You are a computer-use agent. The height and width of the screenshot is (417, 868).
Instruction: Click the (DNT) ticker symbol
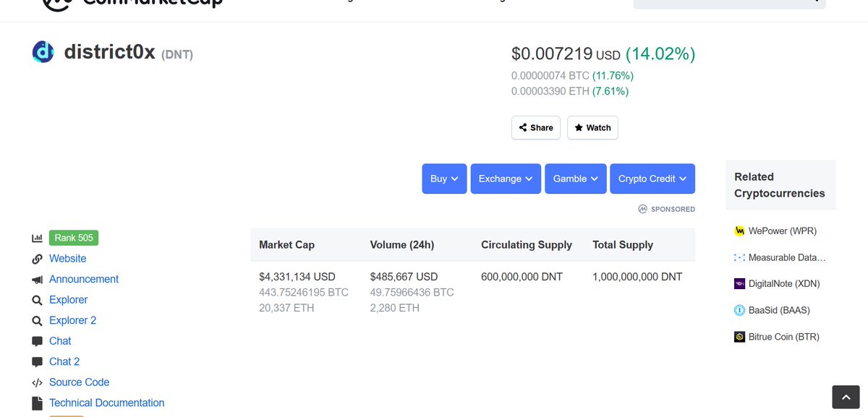[x=177, y=54]
